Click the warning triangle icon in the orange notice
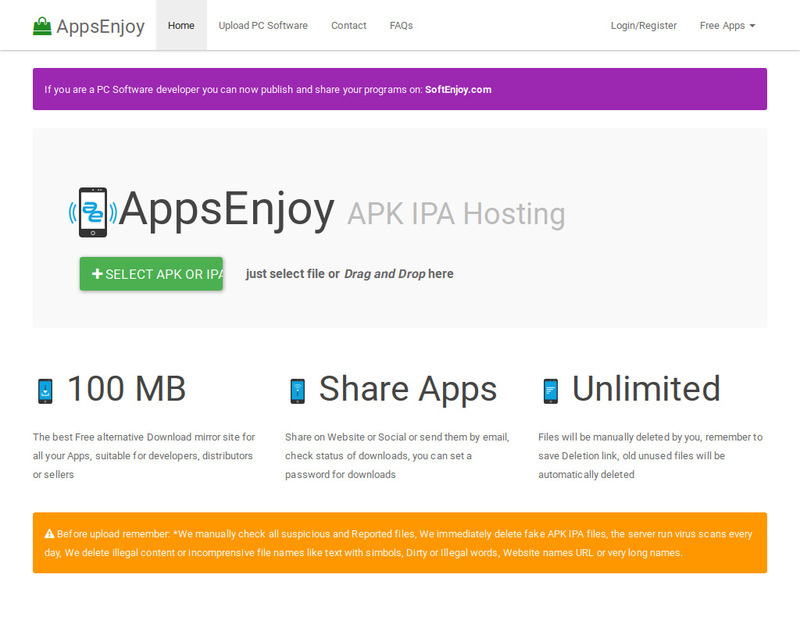Viewport: 800px width, 638px height. pyautogui.click(x=49, y=534)
